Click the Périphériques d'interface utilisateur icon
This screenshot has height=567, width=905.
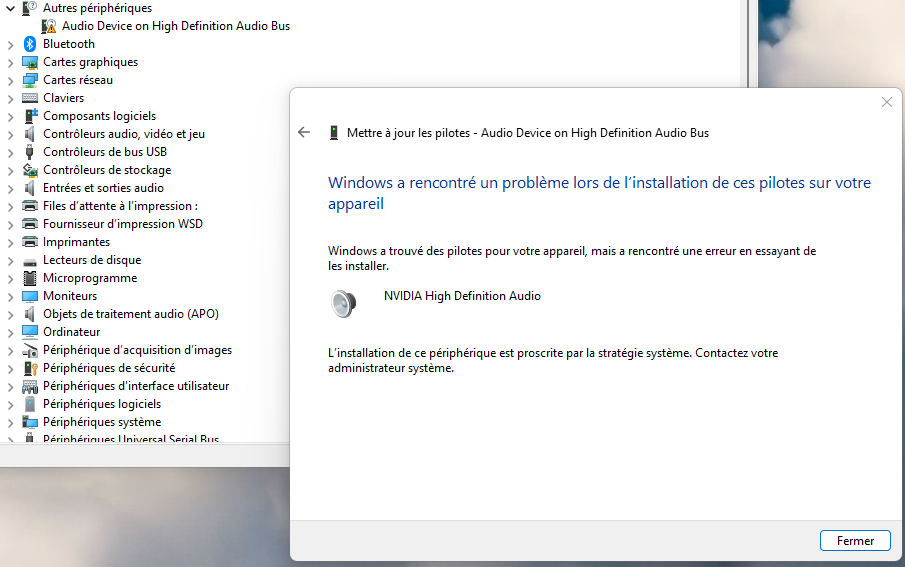30,386
